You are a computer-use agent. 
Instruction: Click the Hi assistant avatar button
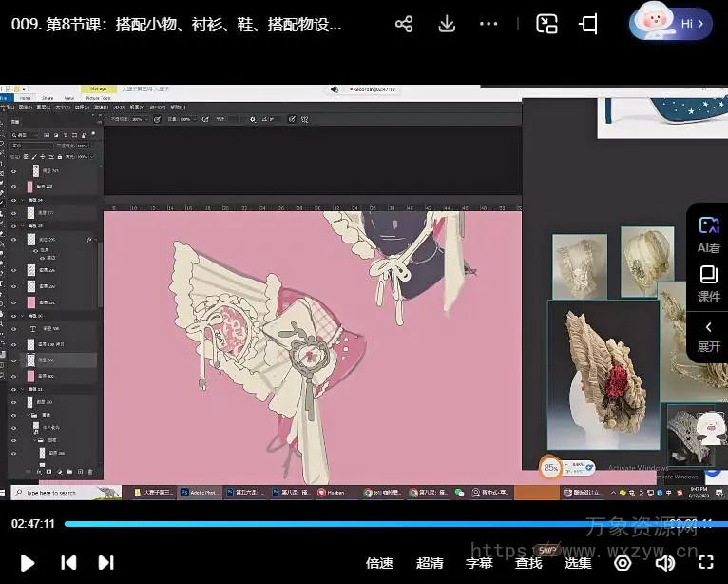pos(671,24)
